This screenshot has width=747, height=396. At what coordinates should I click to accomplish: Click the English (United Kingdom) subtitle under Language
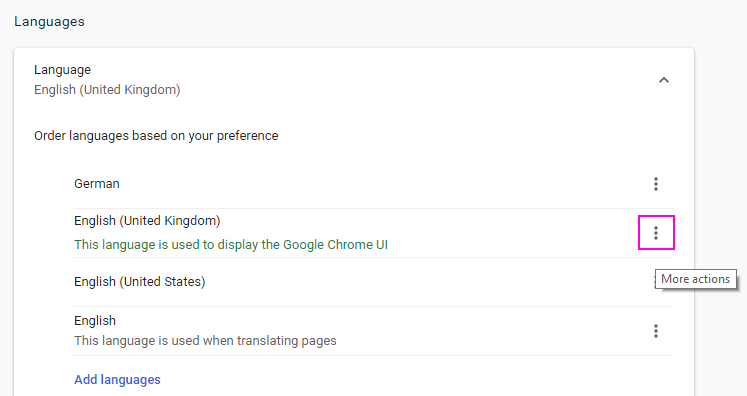tap(107, 90)
